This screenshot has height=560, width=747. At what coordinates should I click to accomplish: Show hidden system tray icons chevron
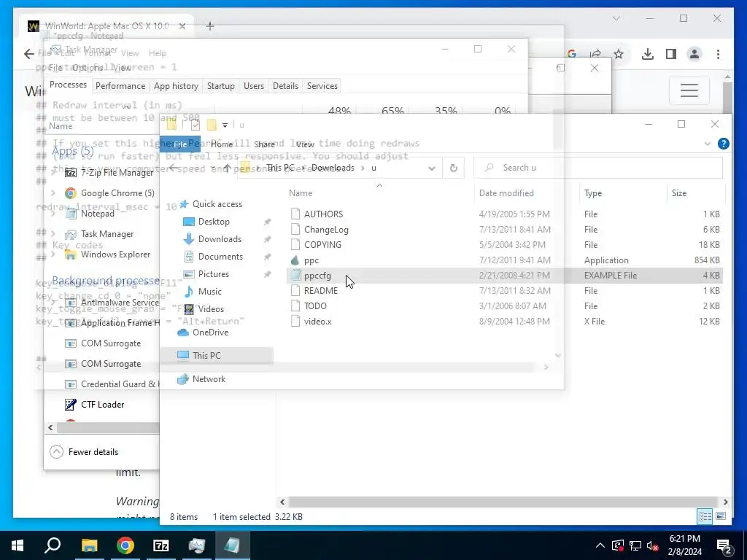point(600,545)
